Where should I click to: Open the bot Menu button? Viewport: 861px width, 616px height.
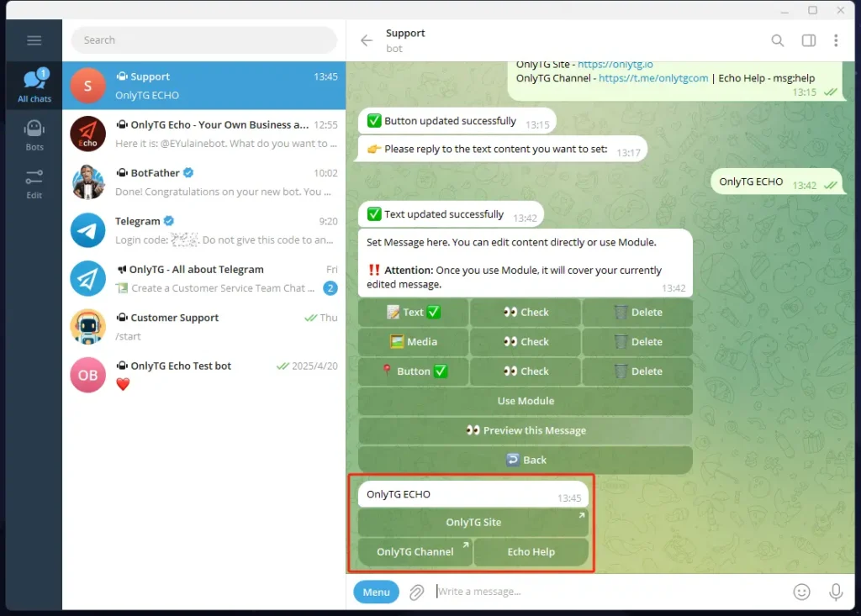(x=376, y=592)
